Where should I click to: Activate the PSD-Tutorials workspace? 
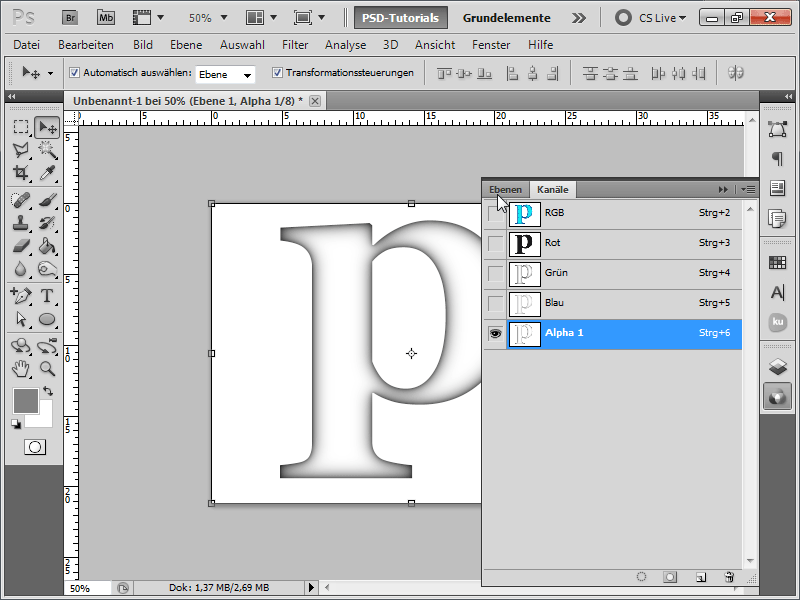click(x=401, y=18)
